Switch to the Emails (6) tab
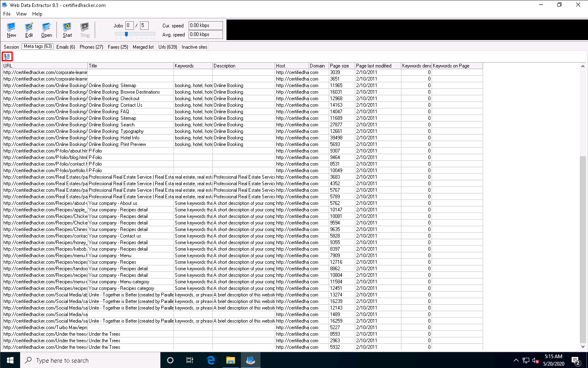Image resolution: width=588 pixels, height=368 pixels. [66, 47]
